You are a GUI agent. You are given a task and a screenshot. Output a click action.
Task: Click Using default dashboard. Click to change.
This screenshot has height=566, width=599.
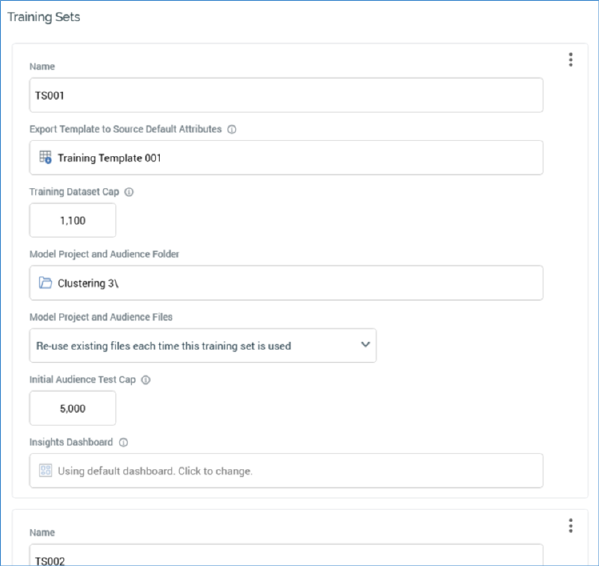pos(155,471)
